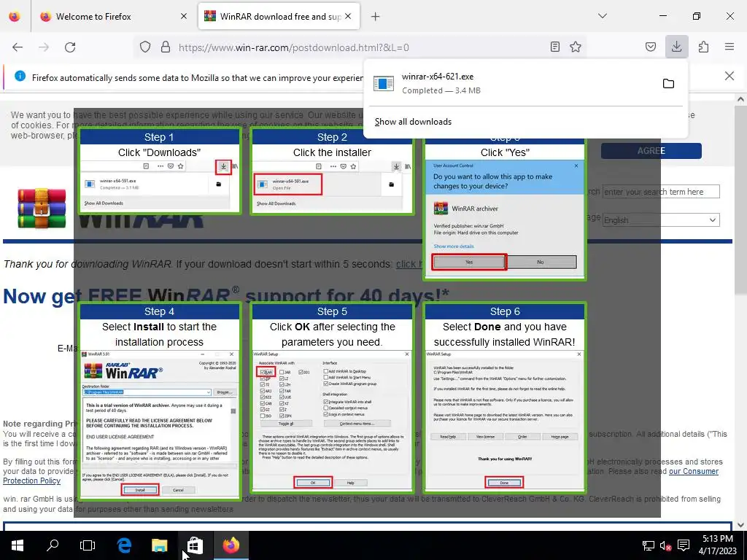The height and width of the screenshot is (560, 747).
Task: Open Microsoft Store from taskbar
Action: coord(195,545)
